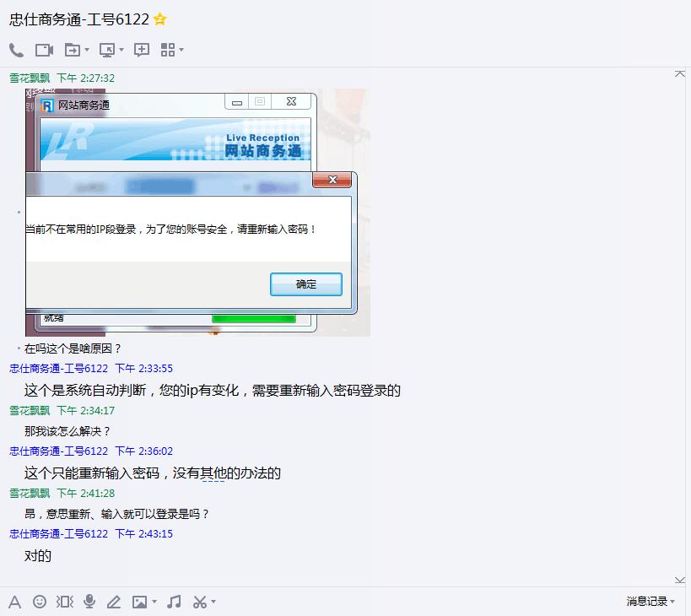Send a file using the file transfer icon
Viewport: 691px width, 616px height.
click(x=71, y=50)
